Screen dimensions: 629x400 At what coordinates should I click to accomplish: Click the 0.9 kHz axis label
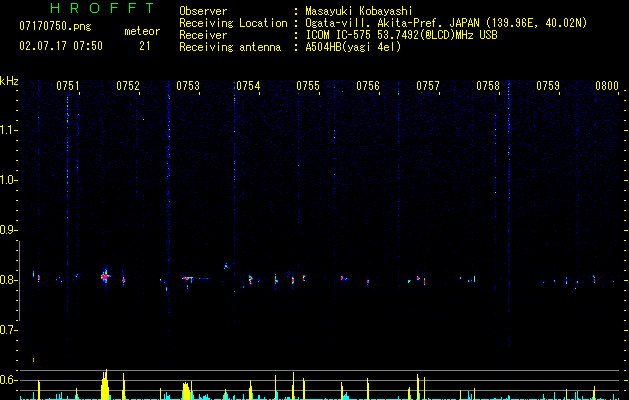point(8,230)
